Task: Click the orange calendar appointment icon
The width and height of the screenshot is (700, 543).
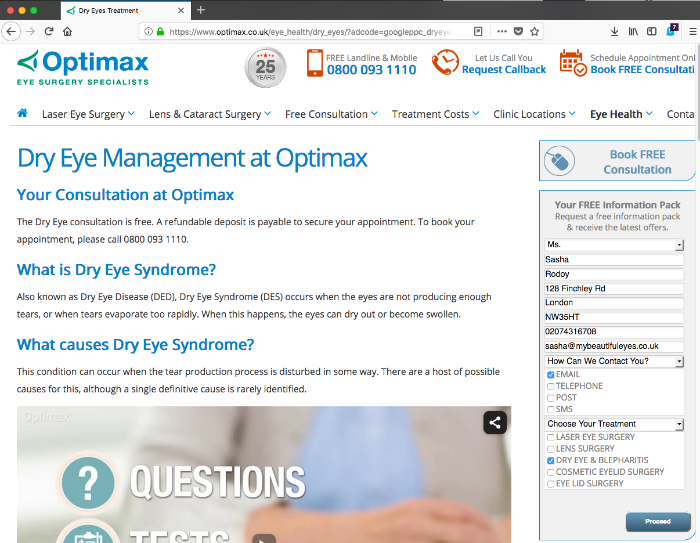Action: click(x=573, y=63)
